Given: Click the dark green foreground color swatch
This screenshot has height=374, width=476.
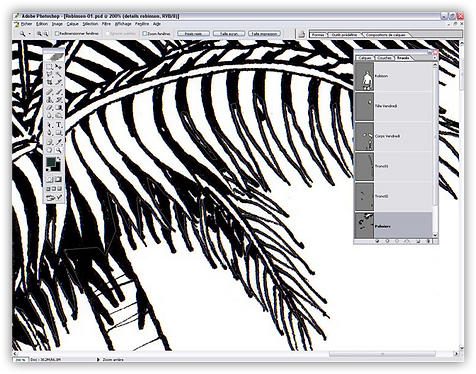Looking at the screenshot, I should point(50,161).
